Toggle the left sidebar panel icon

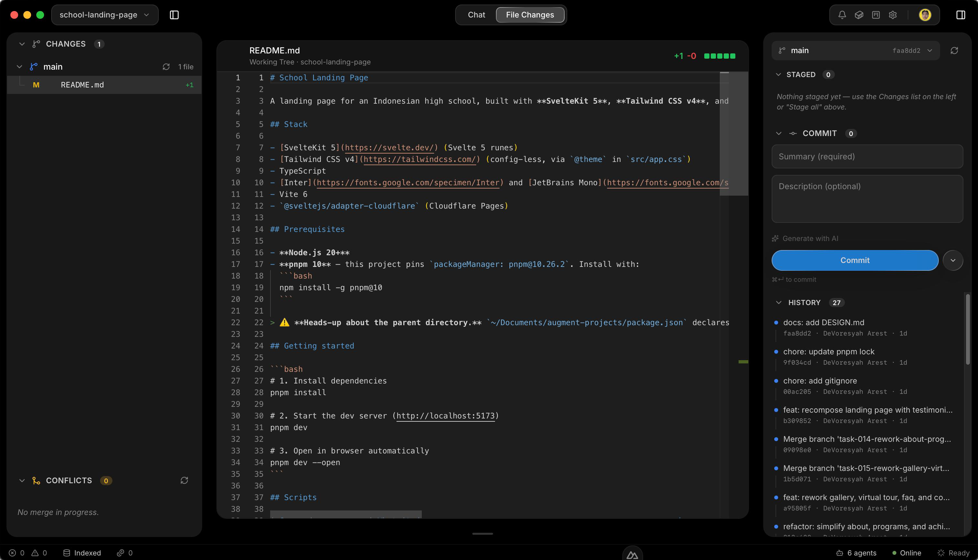pos(174,15)
